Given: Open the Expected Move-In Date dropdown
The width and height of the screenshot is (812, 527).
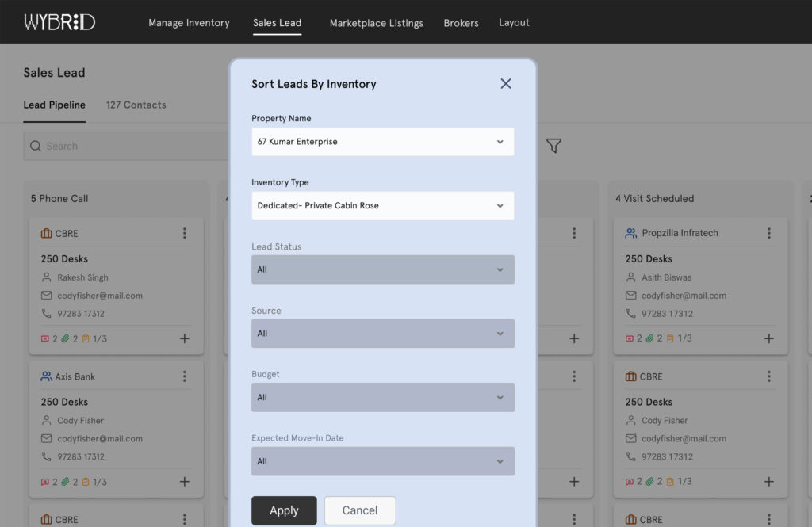Looking at the screenshot, I should (x=382, y=461).
